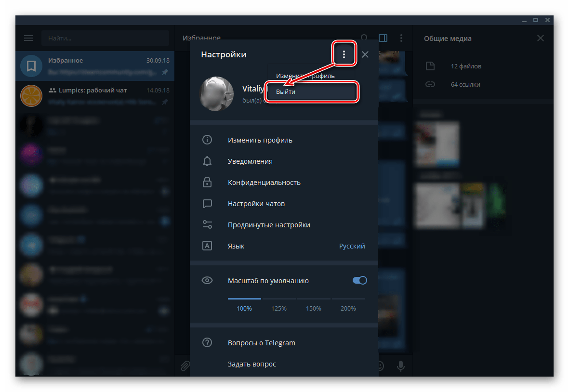Set interface scale to 125%
The height and width of the screenshot is (392, 569).
(278, 308)
